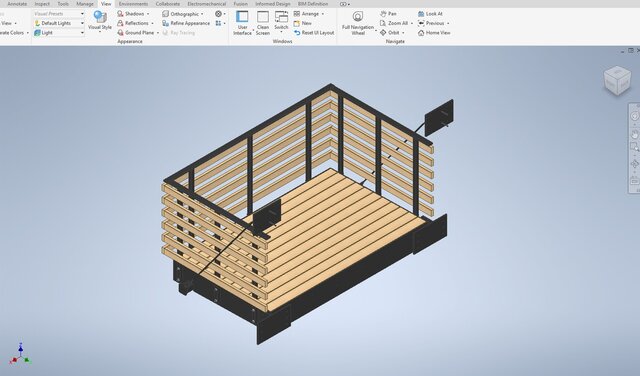Expand the Shadows dropdown arrow
The image size is (640, 376).
[148, 14]
